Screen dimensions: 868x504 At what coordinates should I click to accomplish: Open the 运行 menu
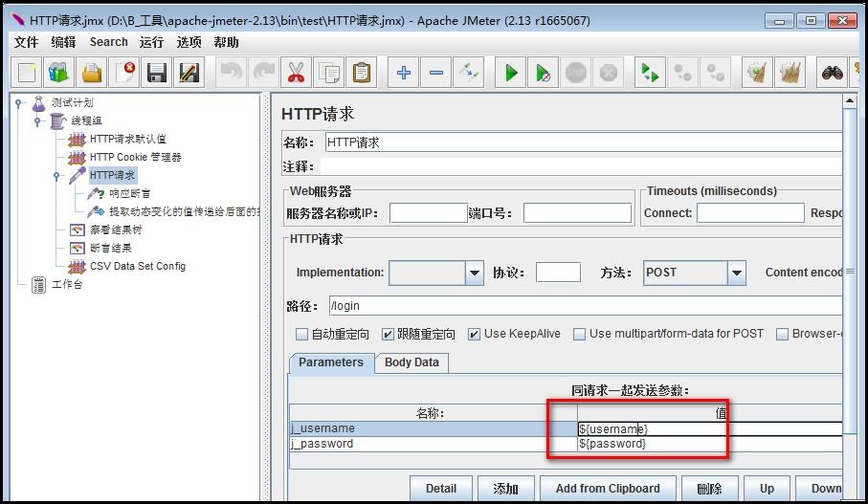[151, 42]
